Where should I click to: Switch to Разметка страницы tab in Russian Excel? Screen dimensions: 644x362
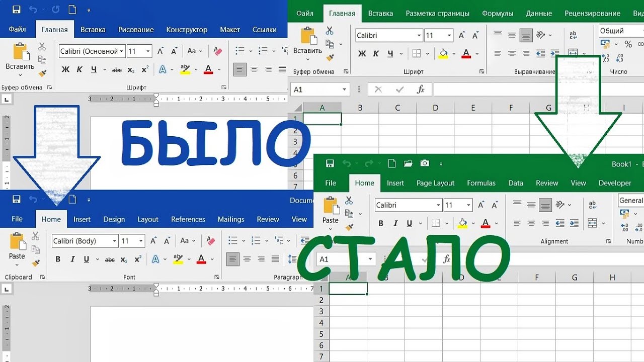tap(438, 14)
